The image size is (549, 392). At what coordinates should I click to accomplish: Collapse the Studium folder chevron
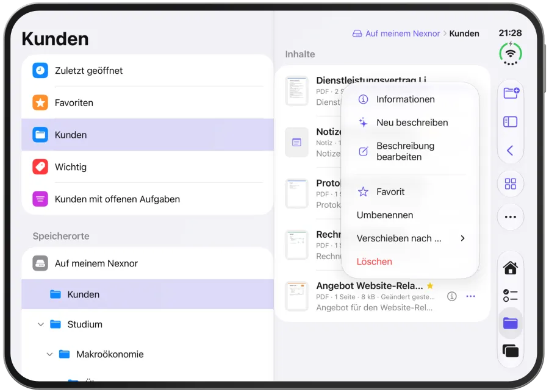pyautogui.click(x=41, y=324)
